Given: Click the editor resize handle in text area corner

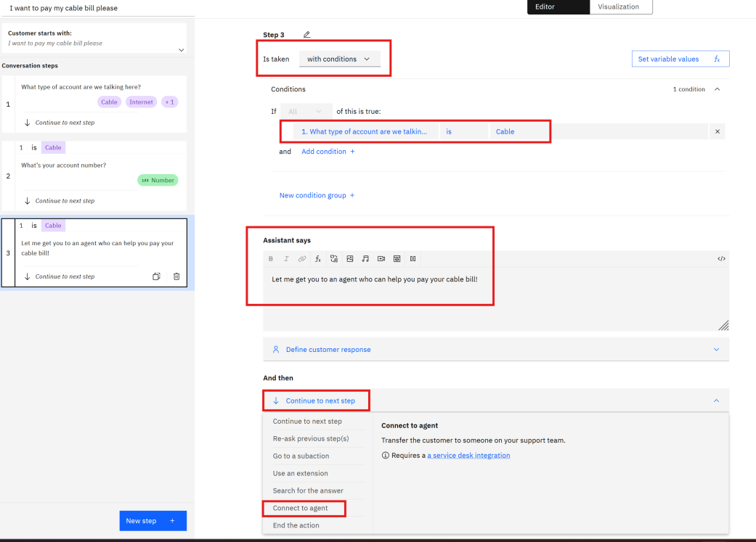Looking at the screenshot, I should point(723,325).
